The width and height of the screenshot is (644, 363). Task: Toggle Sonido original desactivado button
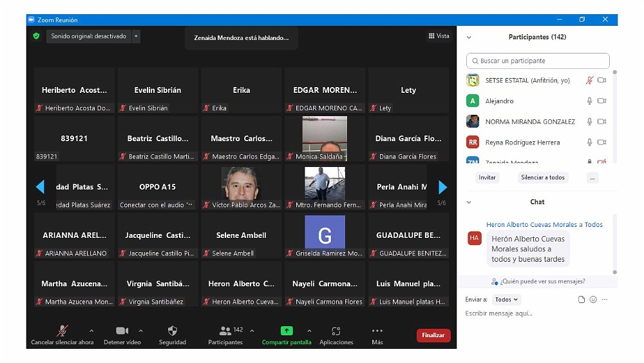click(x=89, y=37)
